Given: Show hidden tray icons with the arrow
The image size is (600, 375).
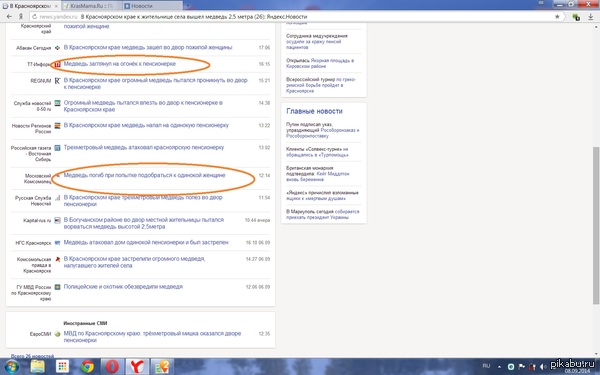Looking at the screenshot, I should pyautogui.click(x=499, y=367).
